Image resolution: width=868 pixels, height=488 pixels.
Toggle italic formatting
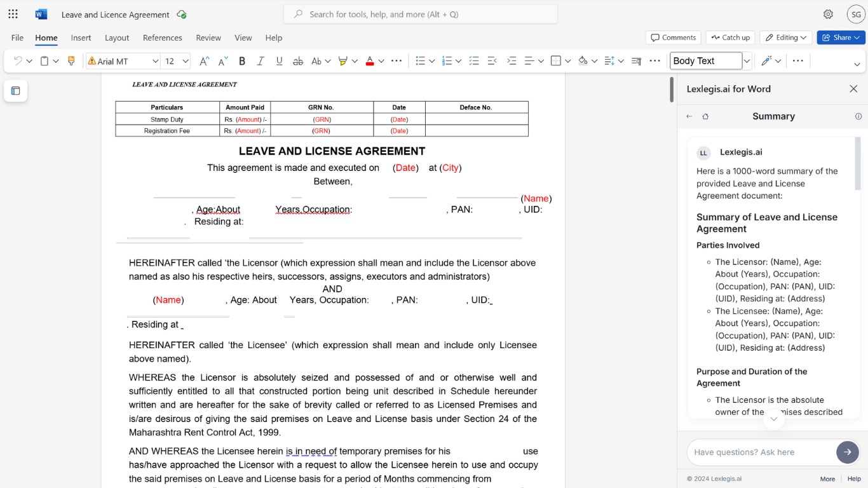[x=261, y=61]
